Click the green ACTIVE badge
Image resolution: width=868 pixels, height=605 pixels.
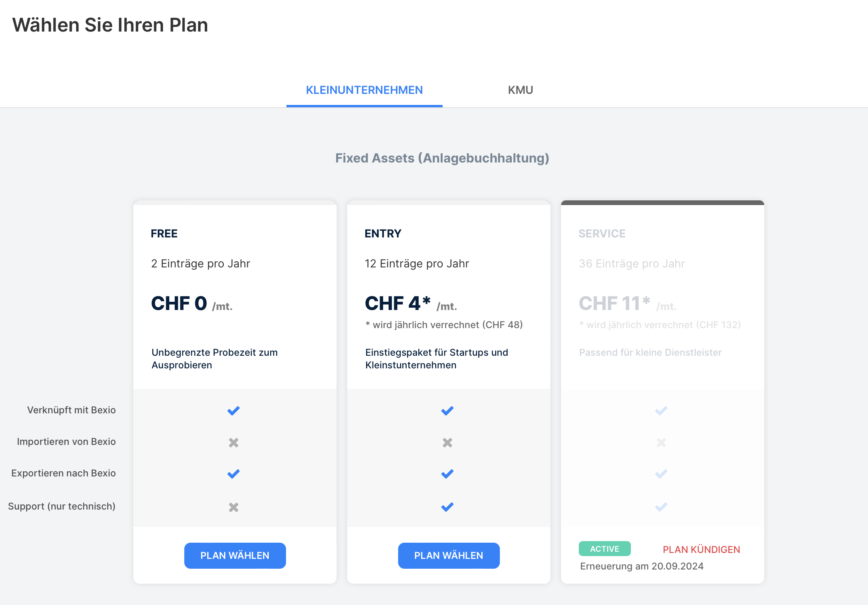tap(604, 549)
